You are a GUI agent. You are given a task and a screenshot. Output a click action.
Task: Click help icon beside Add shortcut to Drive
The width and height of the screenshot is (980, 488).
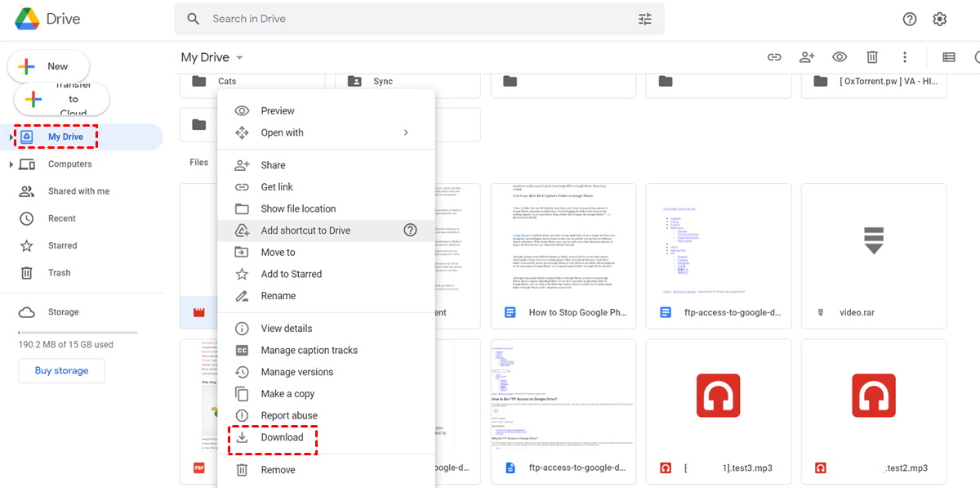pos(410,231)
